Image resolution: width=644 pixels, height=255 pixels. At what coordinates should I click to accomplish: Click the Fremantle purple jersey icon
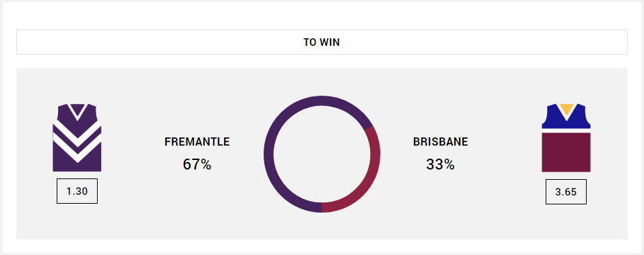[x=76, y=137]
